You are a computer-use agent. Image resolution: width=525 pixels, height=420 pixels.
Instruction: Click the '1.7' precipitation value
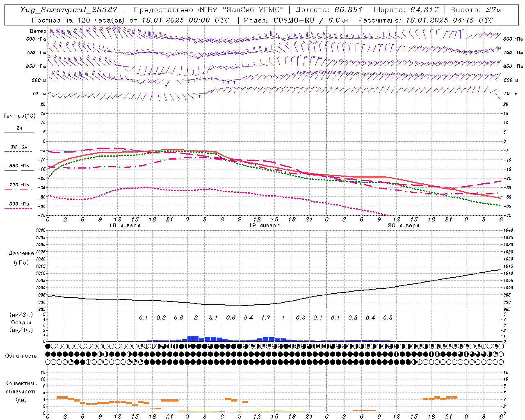coord(266,317)
